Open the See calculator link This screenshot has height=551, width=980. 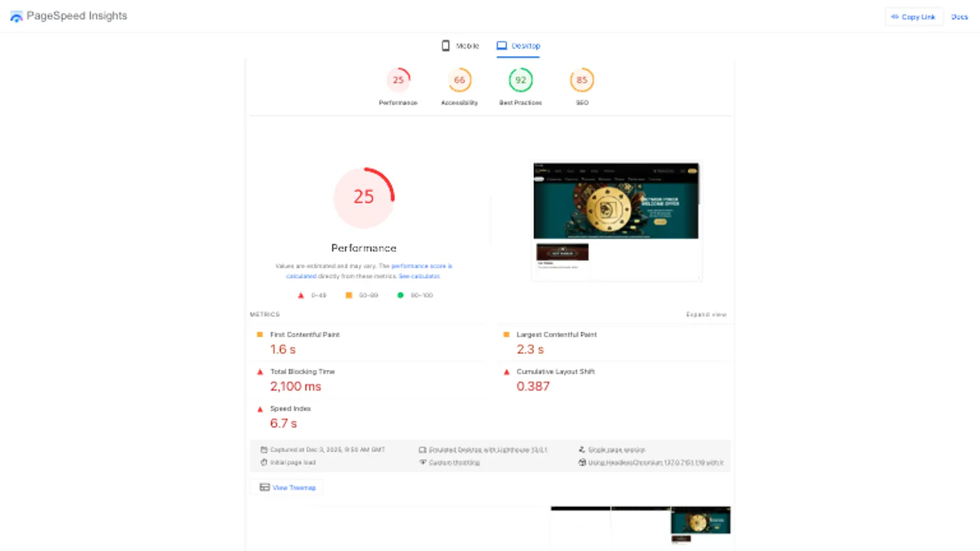(419, 276)
